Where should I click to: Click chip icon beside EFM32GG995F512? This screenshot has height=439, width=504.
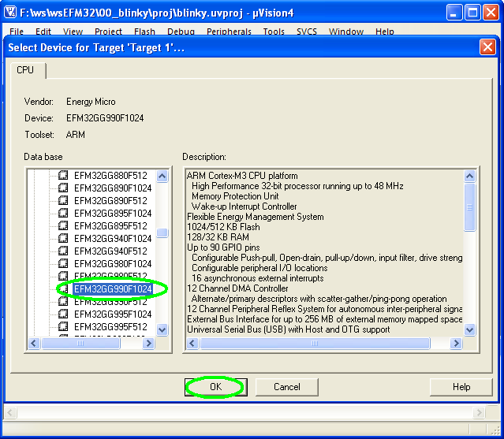pos(63,326)
